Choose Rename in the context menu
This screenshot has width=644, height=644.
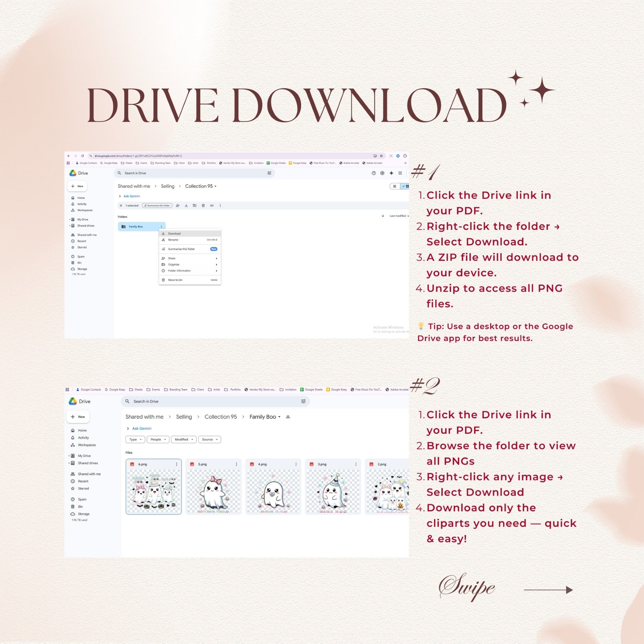(x=190, y=240)
